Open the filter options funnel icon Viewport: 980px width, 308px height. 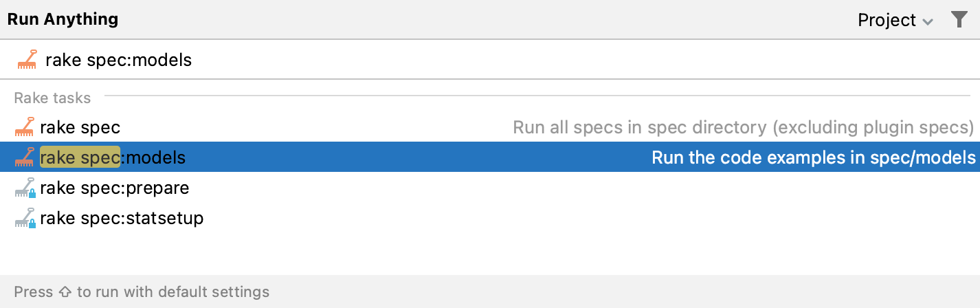click(959, 20)
